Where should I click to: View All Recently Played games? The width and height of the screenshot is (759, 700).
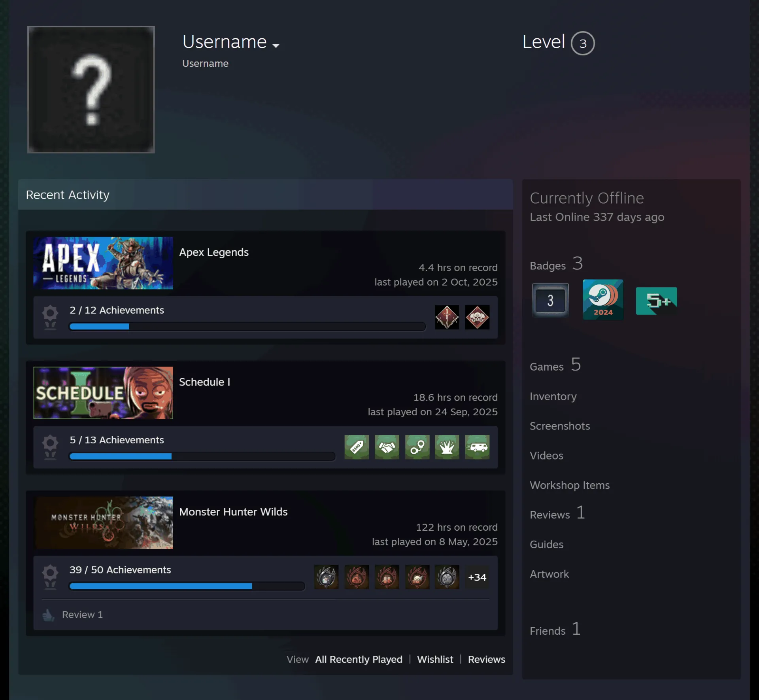359,659
